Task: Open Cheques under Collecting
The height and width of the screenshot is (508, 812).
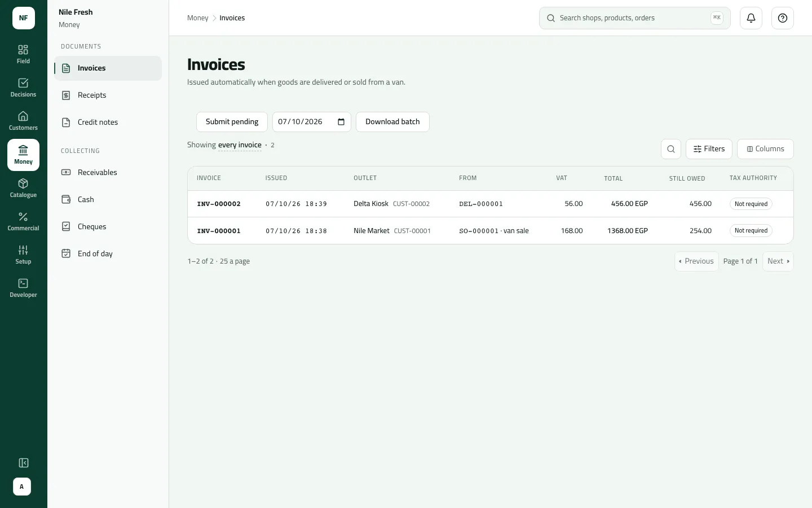Action: point(108,227)
